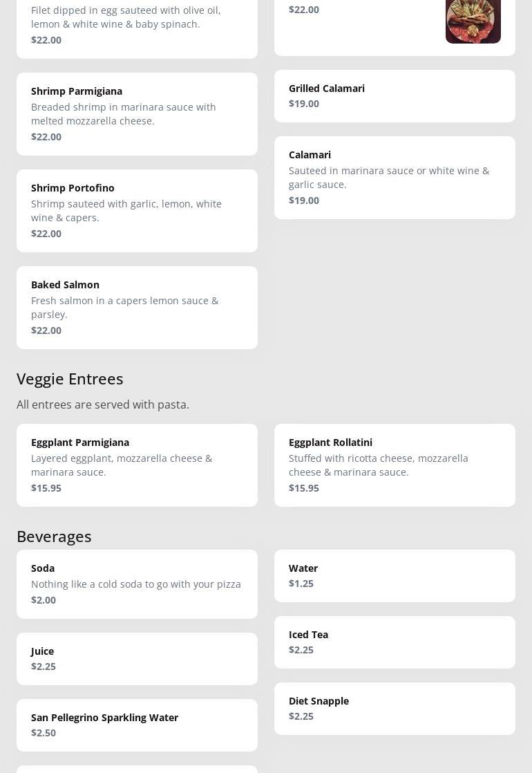
Task: Select San Pellegrino Sparkling Water
Action: click(x=137, y=725)
